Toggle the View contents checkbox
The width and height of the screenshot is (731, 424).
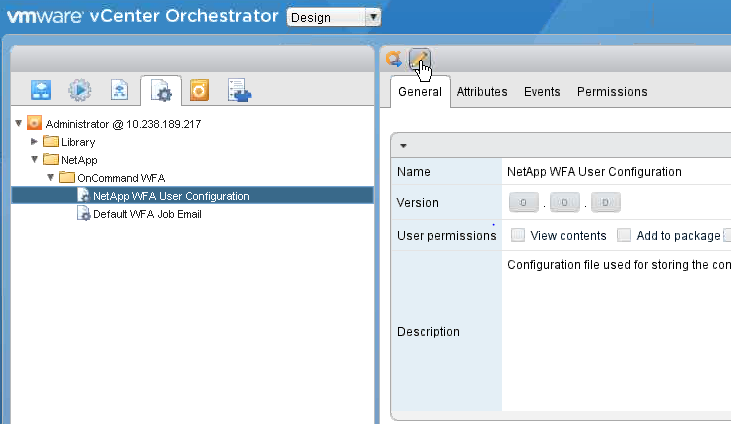tap(517, 235)
